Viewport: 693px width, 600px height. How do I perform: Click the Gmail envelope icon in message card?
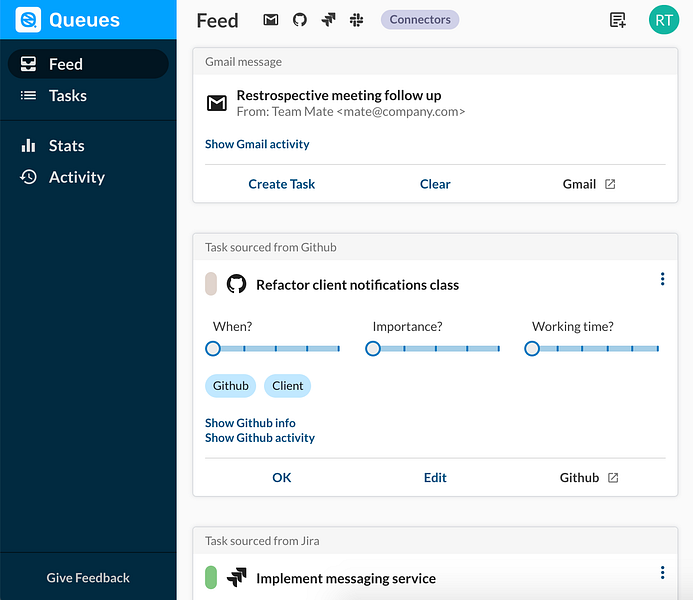coord(217,103)
